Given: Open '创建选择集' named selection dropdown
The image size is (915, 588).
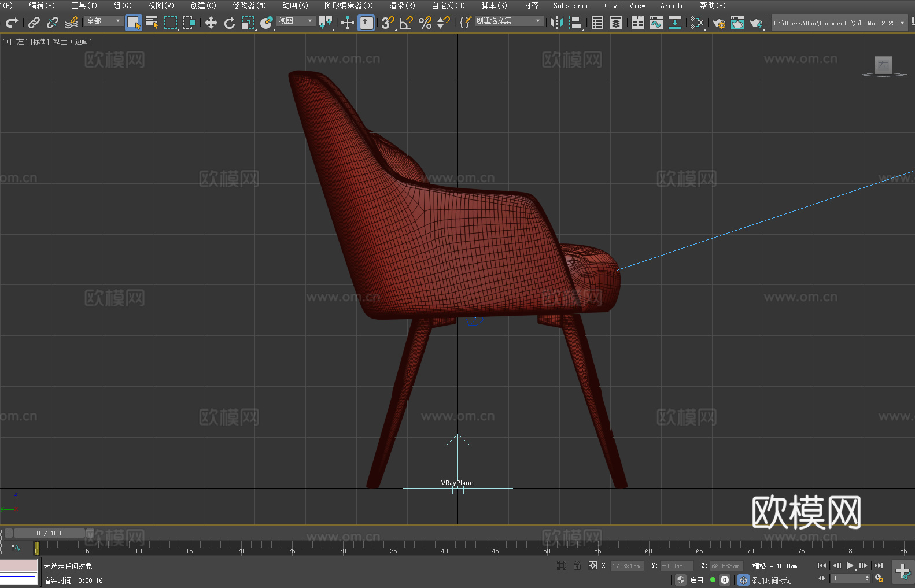Looking at the screenshot, I should pos(509,21).
